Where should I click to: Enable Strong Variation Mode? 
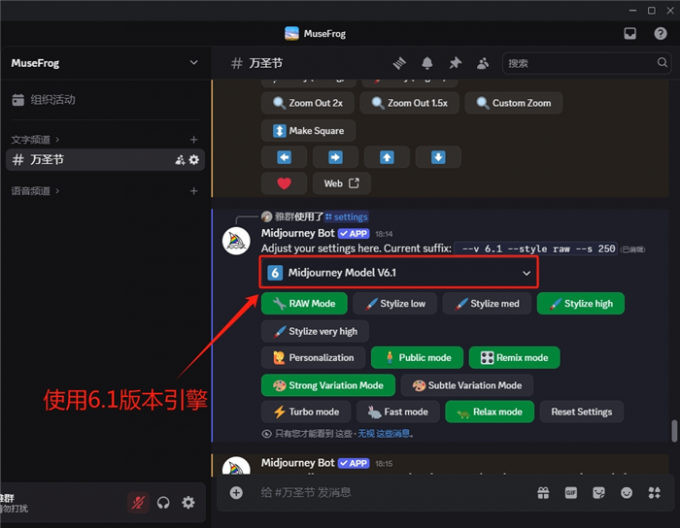[x=328, y=385]
